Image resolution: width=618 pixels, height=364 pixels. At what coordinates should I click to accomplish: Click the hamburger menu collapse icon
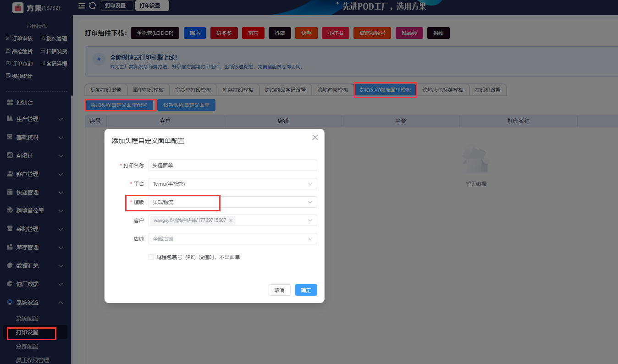pos(82,6)
